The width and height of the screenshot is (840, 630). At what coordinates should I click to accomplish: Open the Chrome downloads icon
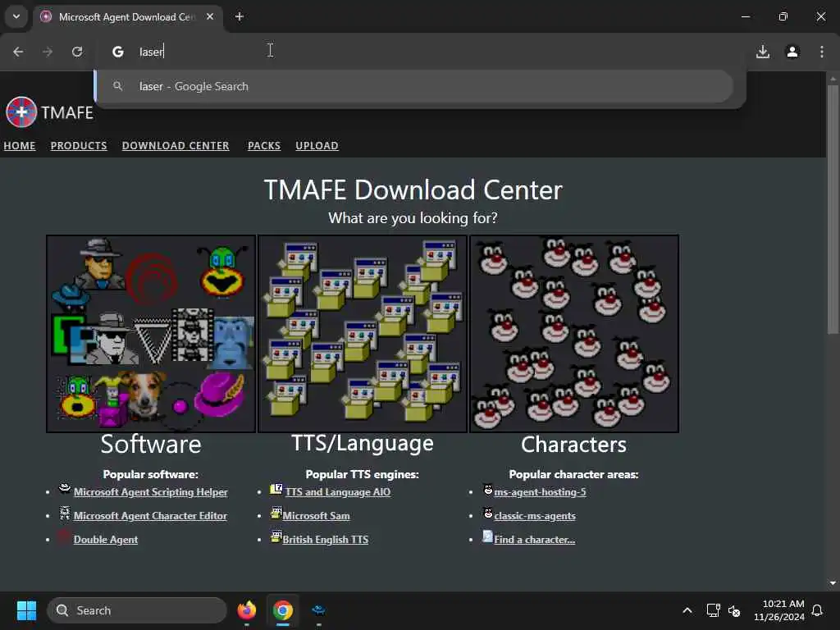point(763,52)
